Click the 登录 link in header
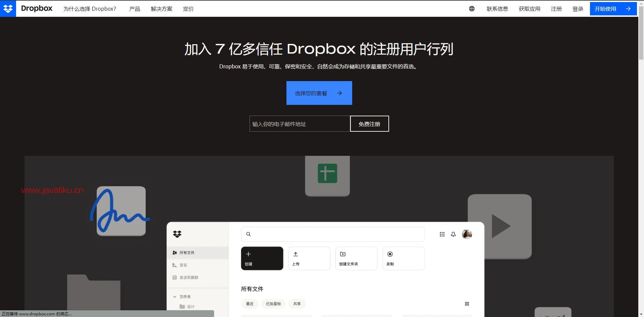This screenshot has height=317, width=644. pos(578,9)
